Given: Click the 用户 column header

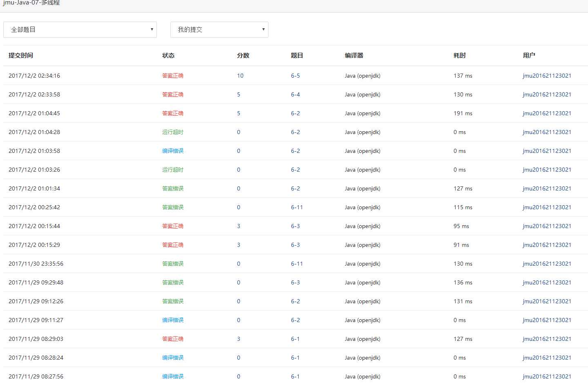Looking at the screenshot, I should 529,55.
